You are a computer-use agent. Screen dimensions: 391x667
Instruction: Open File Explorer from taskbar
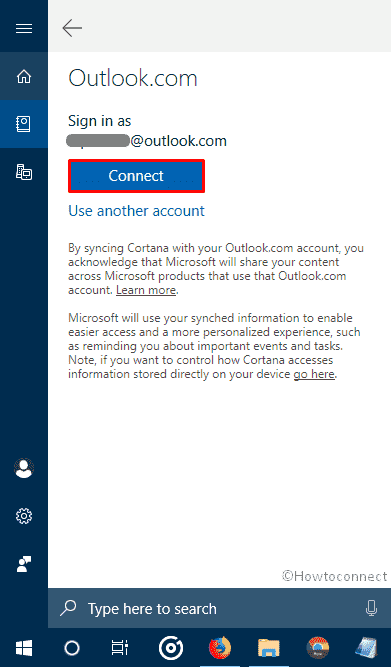269,648
